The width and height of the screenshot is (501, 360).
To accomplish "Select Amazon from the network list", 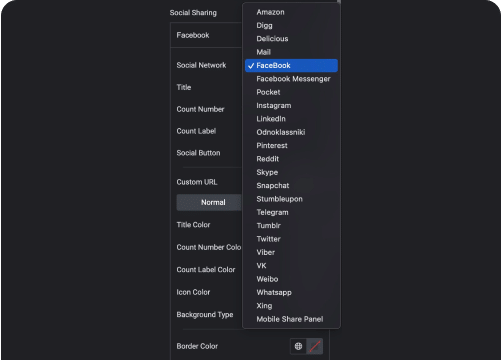I will point(291,12).
